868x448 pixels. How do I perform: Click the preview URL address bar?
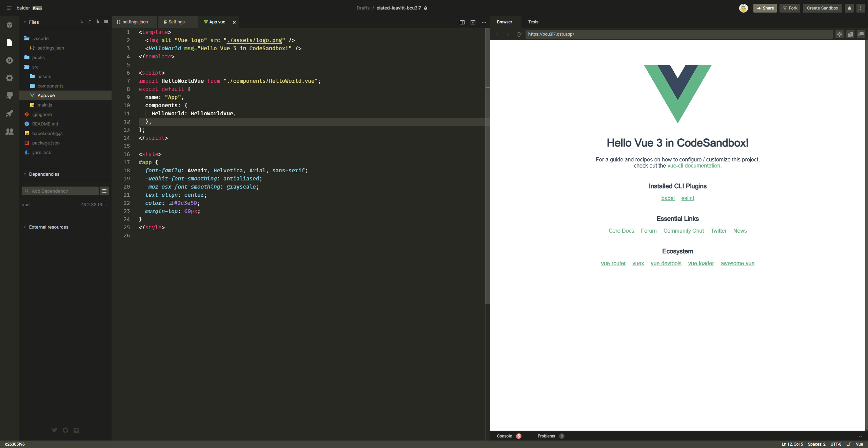point(679,34)
